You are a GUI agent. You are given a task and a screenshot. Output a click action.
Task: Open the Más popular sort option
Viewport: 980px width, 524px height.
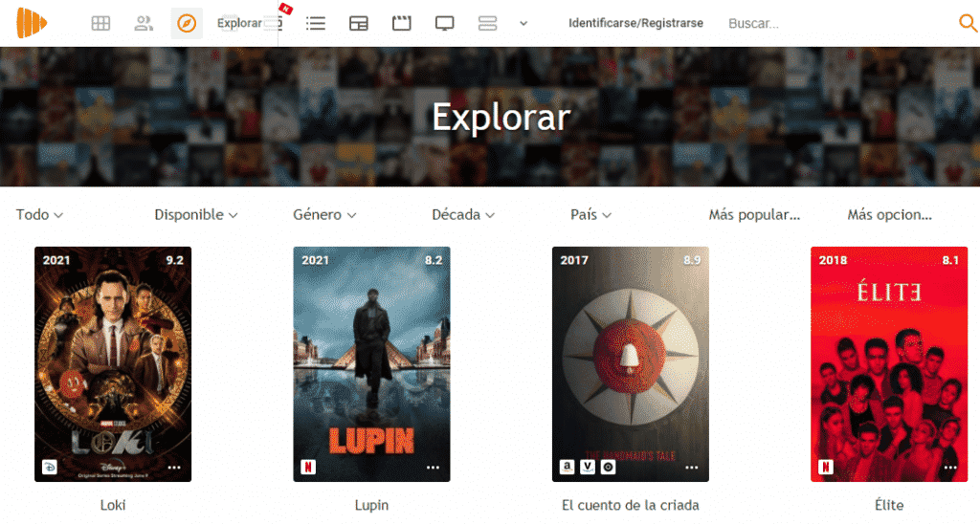(754, 215)
